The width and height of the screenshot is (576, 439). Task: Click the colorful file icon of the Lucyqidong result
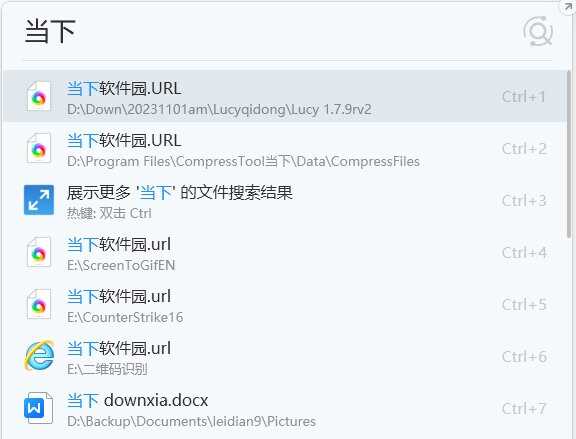point(39,97)
